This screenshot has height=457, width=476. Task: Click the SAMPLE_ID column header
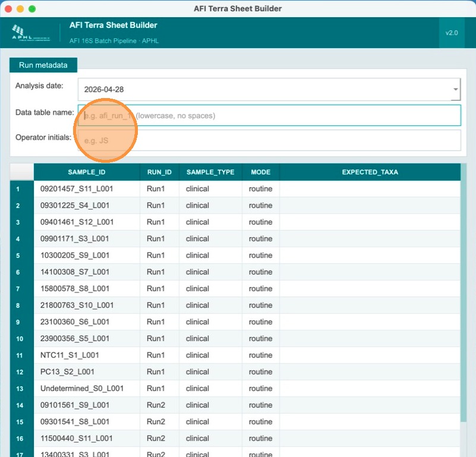87,172
